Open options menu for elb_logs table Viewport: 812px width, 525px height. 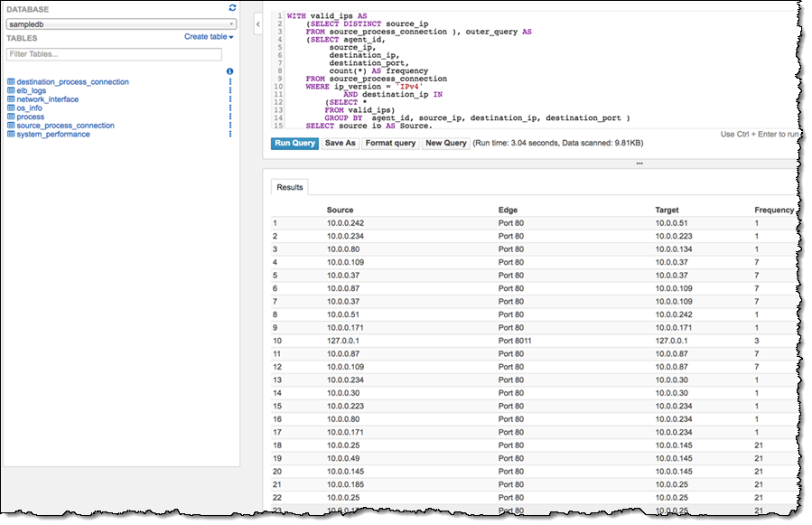[x=230, y=90]
